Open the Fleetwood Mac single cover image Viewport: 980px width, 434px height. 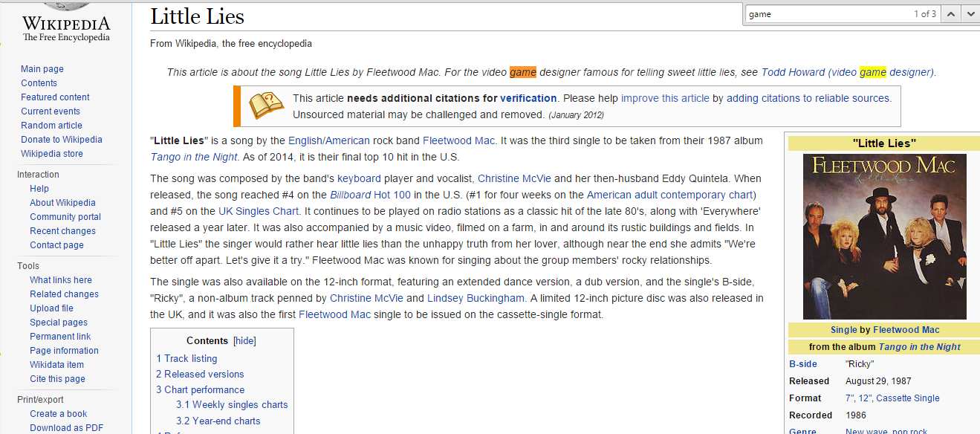[x=884, y=236]
